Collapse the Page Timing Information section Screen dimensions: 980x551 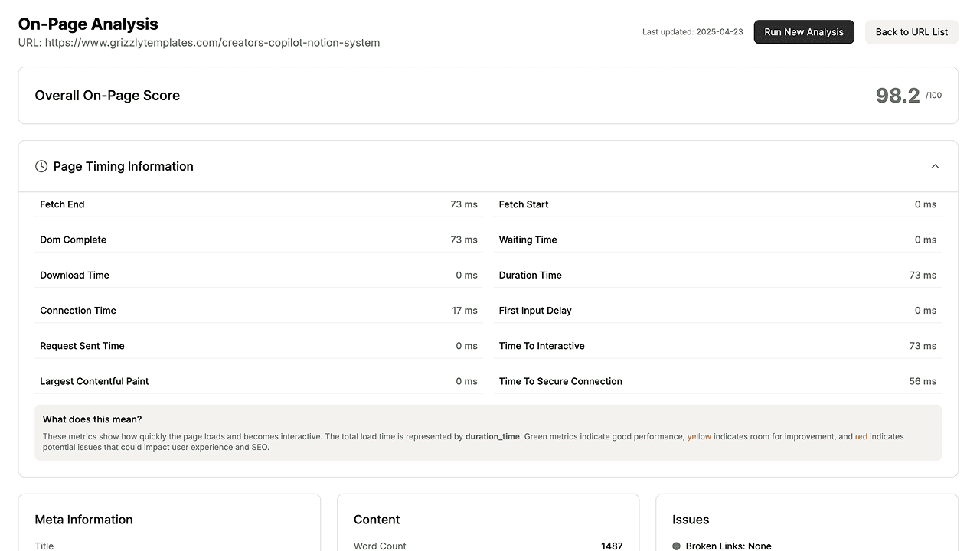(935, 166)
